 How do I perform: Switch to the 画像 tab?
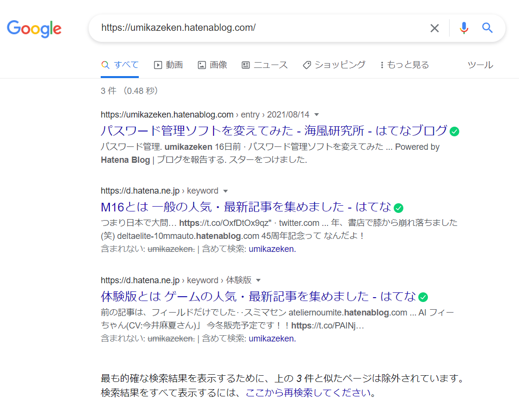213,65
